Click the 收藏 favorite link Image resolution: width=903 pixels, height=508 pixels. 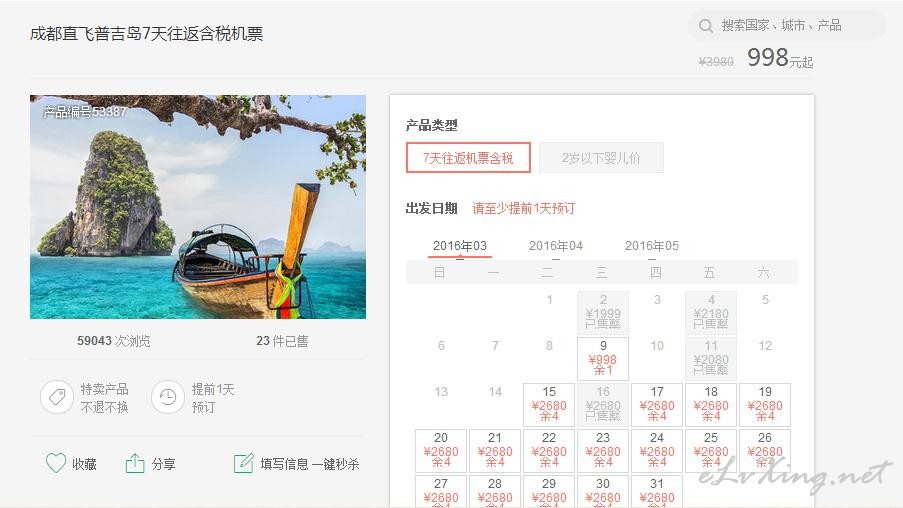point(84,464)
